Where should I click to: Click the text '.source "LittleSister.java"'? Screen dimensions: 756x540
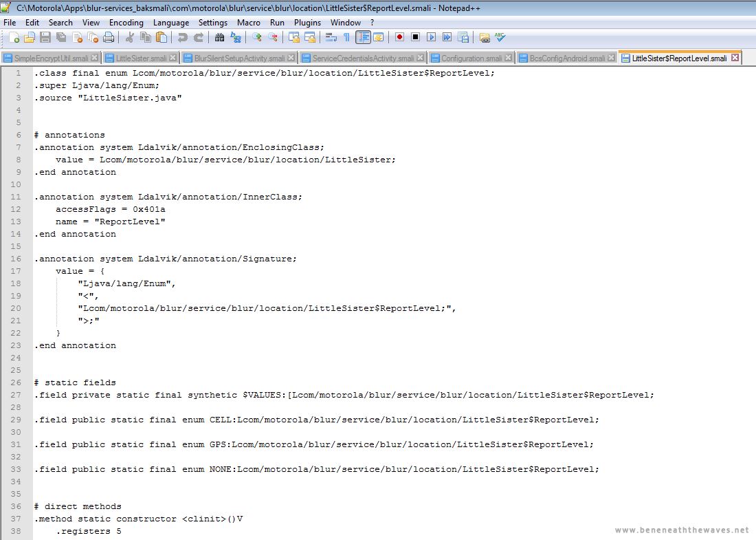[108, 98]
